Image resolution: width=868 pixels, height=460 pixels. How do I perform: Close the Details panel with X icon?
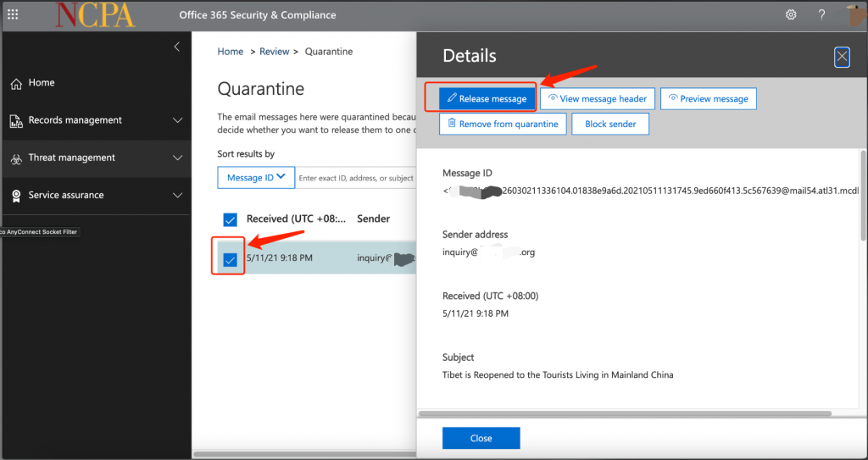coord(842,57)
